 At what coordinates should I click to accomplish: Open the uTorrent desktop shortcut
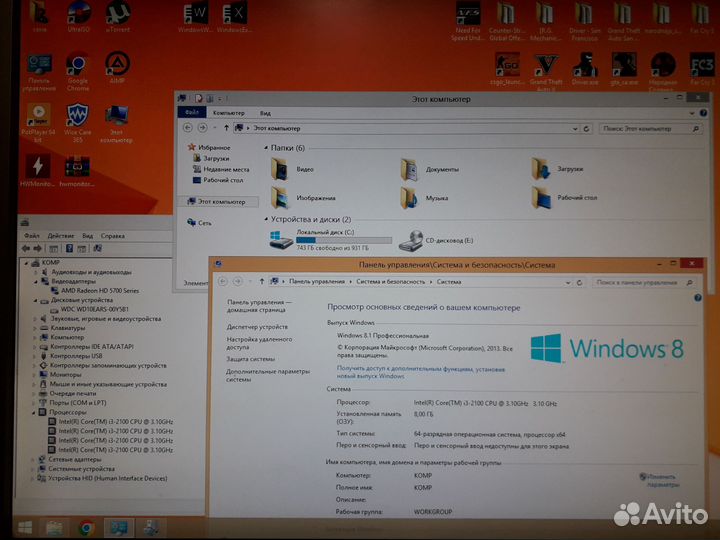(x=118, y=17)
